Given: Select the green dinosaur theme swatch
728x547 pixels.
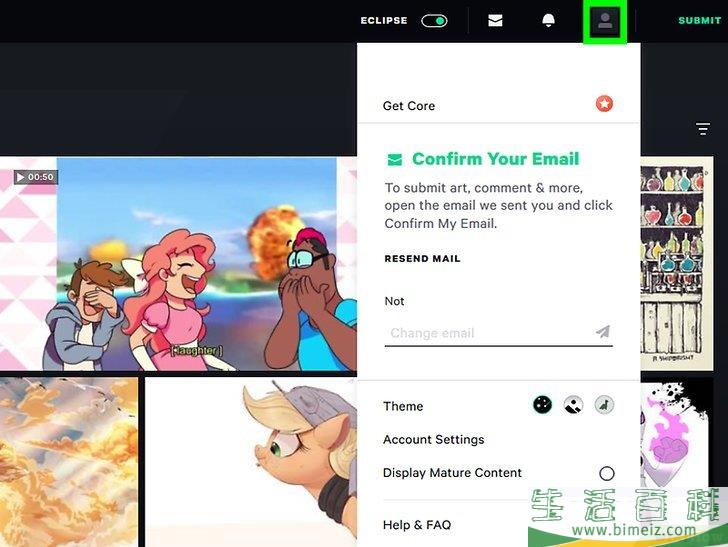Looking at the screenshot, I should (x=604, y=404).
